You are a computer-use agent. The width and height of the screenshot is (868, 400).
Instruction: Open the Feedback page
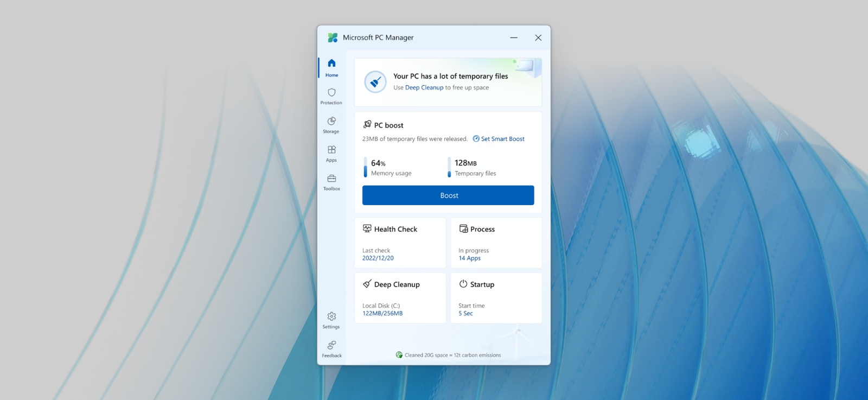click(331, 349)
